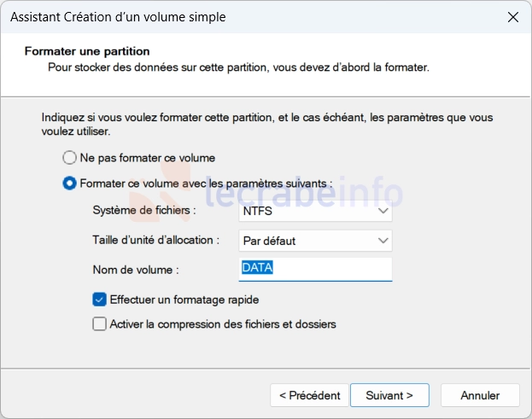Click the "Formater une partition" heading

[x=87, y=51]
